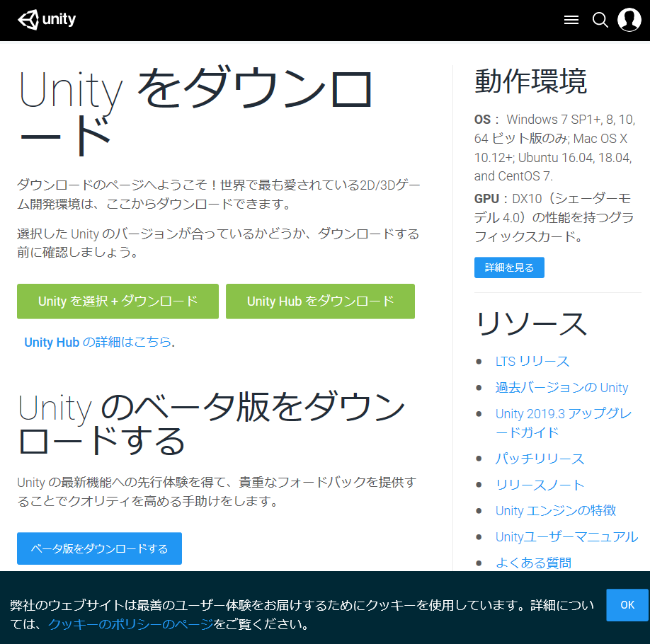Viewport: 650px width, 644px height.
Task: Select the 'unity' wordmark next to the logo
Action: [59, 19]
